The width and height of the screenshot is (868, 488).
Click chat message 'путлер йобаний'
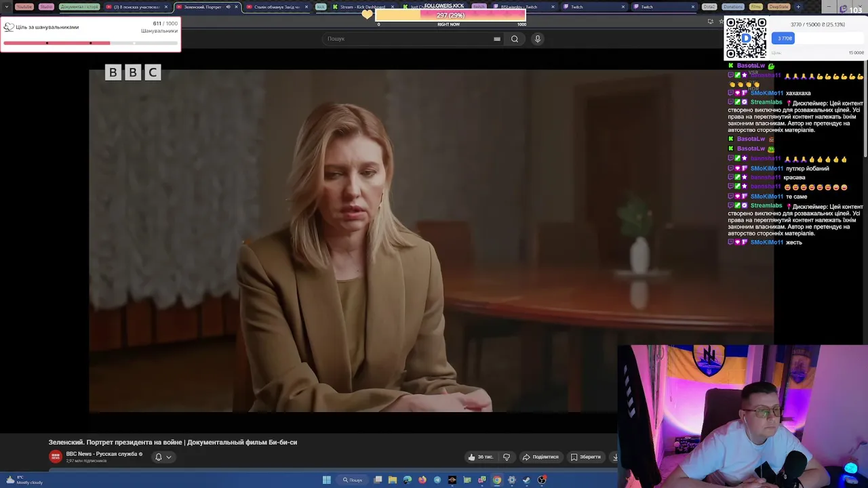808,169
